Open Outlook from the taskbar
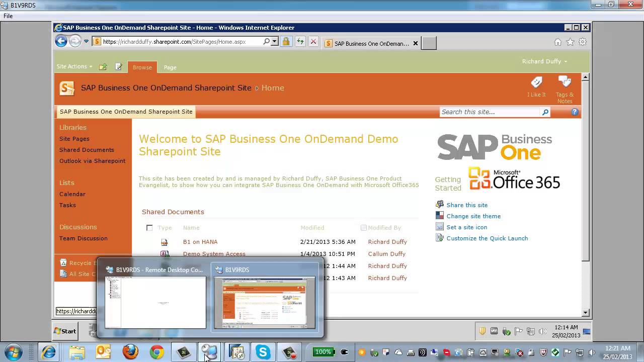Image resolution: width=644 pixels, height=362 pixels. click(103, 352)
